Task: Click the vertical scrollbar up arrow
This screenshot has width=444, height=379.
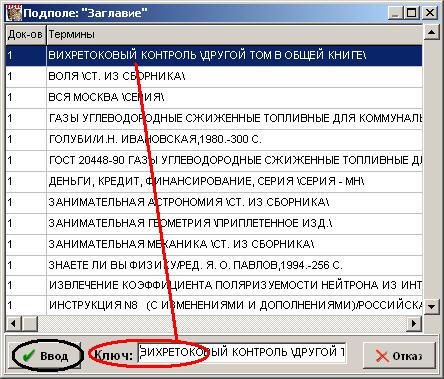Action: pyautogui.click(x=432, y=32)
